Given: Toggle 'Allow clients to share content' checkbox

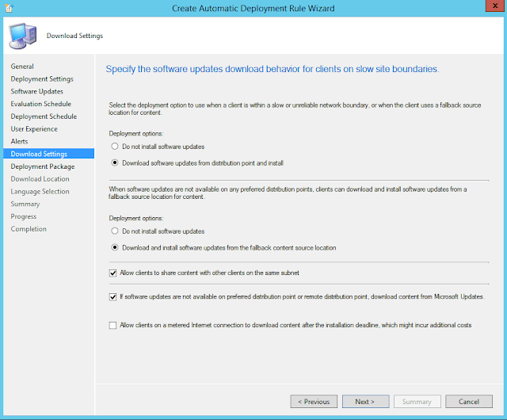Looking at the screenshot, I should pyautogui.click(x=112, y=273).
